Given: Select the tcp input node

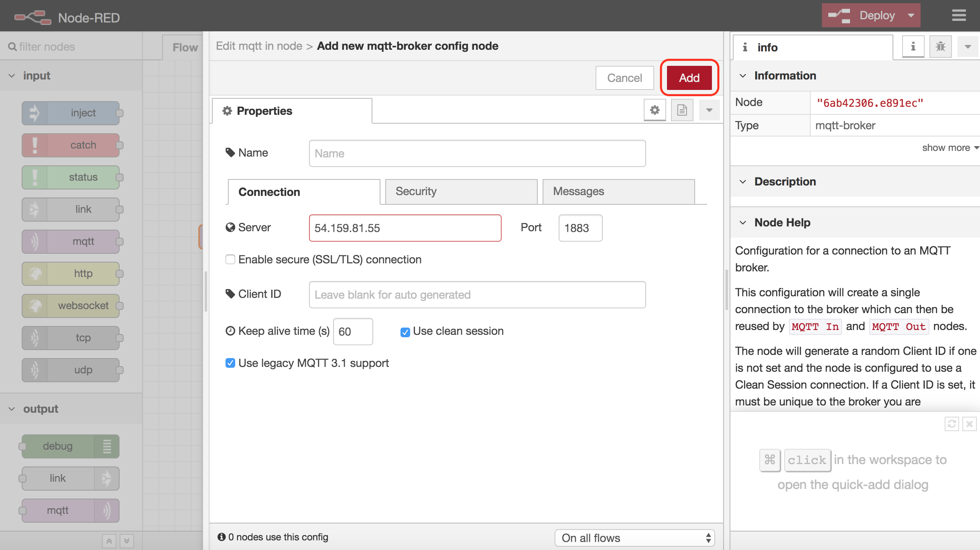Looking at the screenshot, I should 71,338.
